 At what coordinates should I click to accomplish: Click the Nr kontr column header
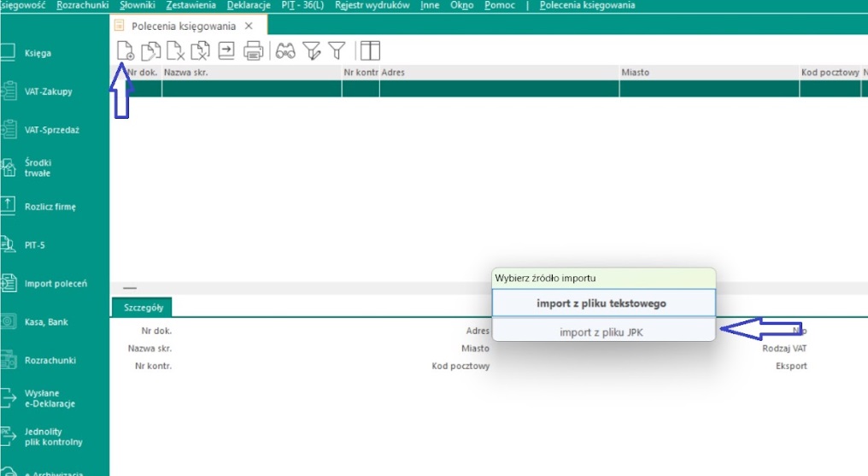tap(361, 72)
